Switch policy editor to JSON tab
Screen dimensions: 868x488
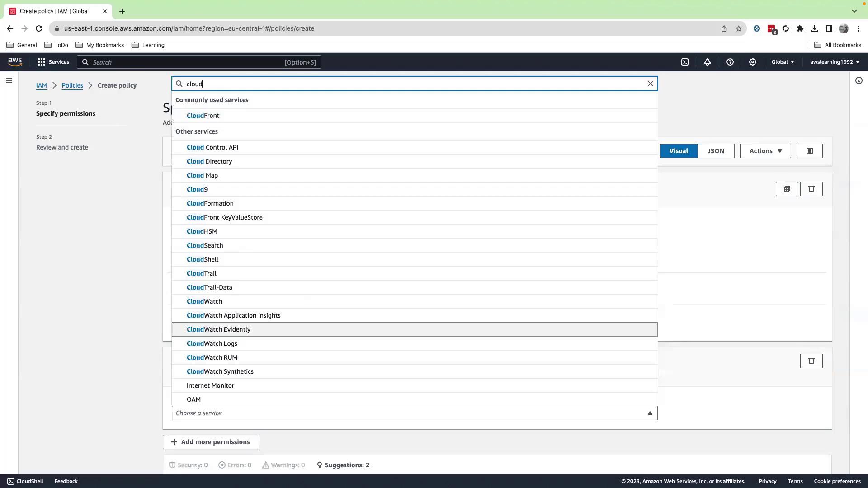coord(716,151)
